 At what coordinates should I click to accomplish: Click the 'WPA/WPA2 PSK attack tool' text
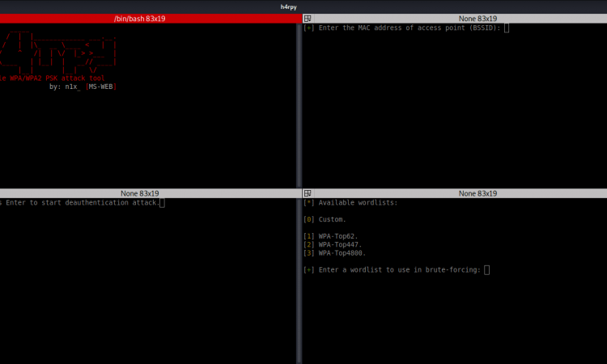(57, 78)
